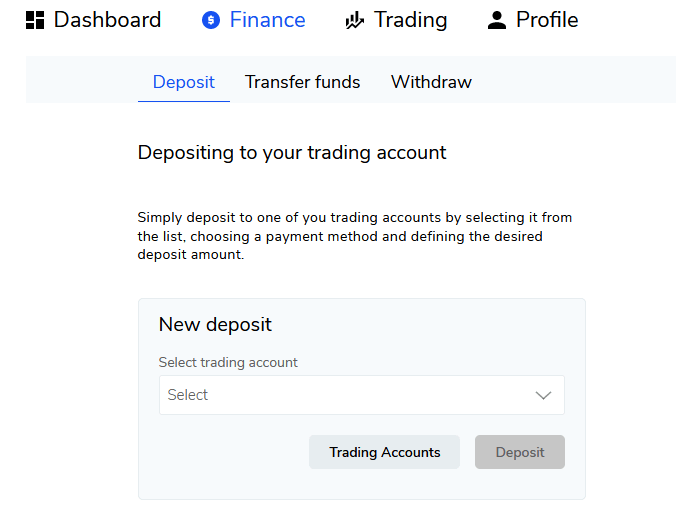Click the Trading Accounts button
Image resolution: width=676 pixels, height=507 pixels.
tap(384, 452)
